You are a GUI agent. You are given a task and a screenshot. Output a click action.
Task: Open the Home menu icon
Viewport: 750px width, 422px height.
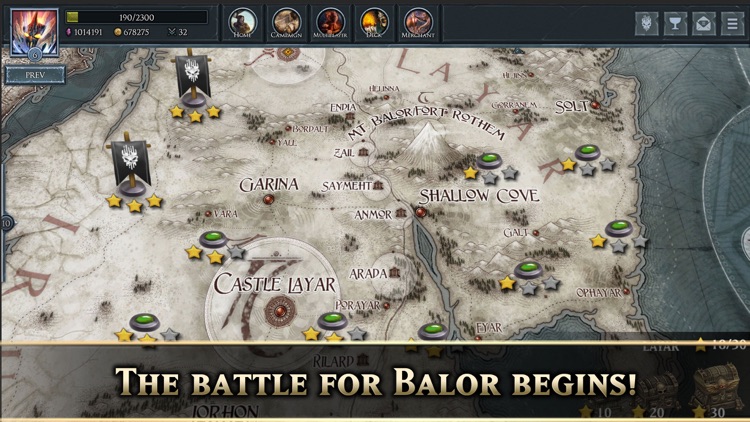[243, 22]
